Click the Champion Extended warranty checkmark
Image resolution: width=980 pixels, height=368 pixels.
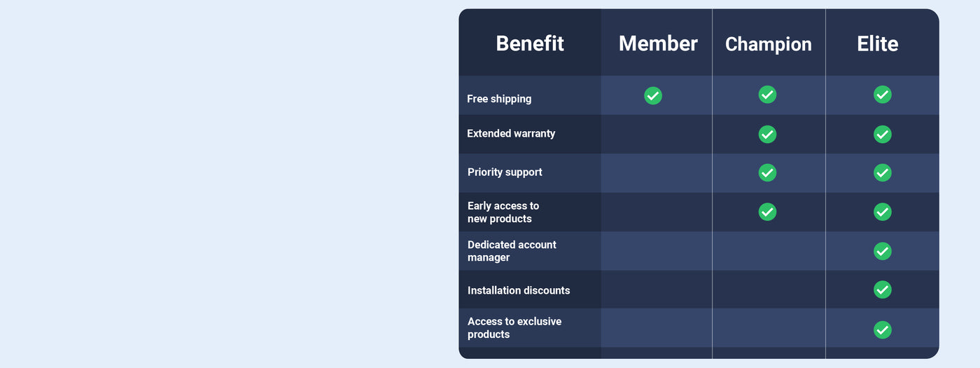[x=768, y=134]
